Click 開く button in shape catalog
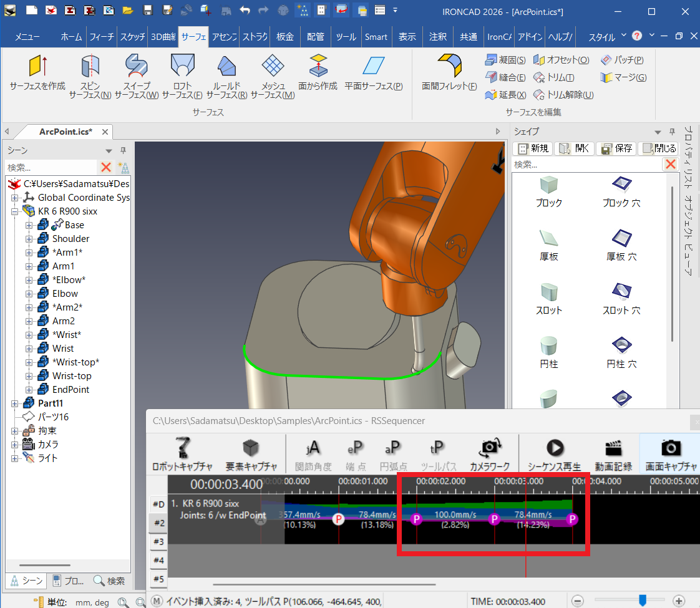Screen dimensions: 700x608 574,148
